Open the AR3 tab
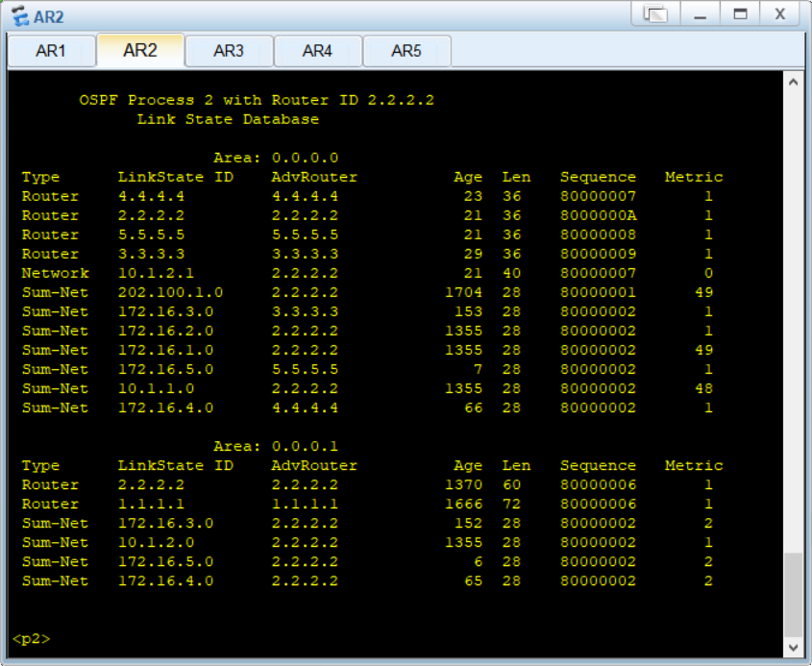812x666 pixels. pyautogui.click(x=229, y=51)
